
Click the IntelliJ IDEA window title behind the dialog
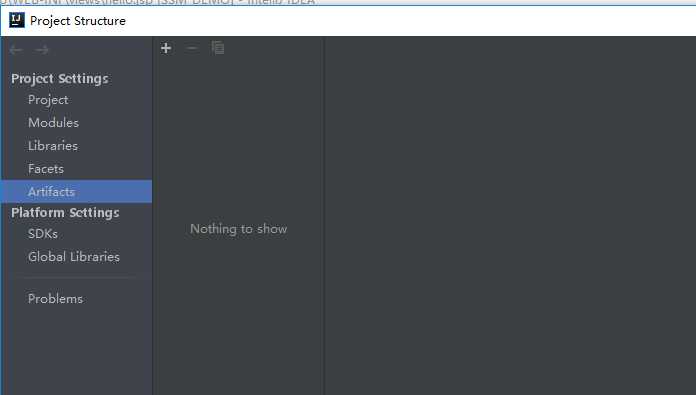click(x=158, y=2)
